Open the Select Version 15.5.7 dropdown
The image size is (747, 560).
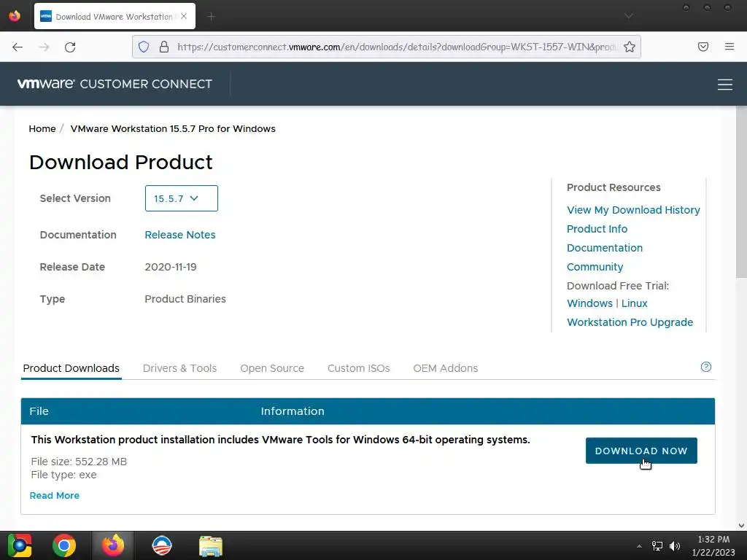[181, 198]
